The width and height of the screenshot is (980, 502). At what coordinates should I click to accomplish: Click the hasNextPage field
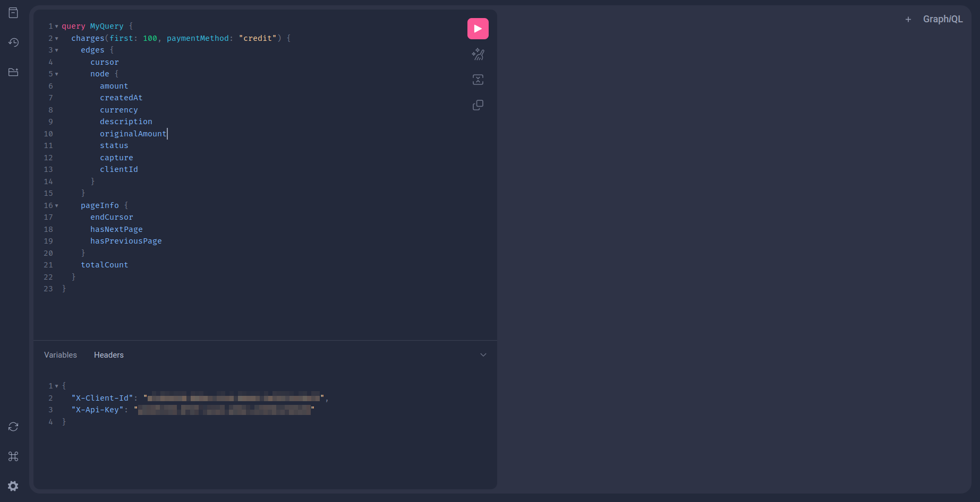click(116, 229)
